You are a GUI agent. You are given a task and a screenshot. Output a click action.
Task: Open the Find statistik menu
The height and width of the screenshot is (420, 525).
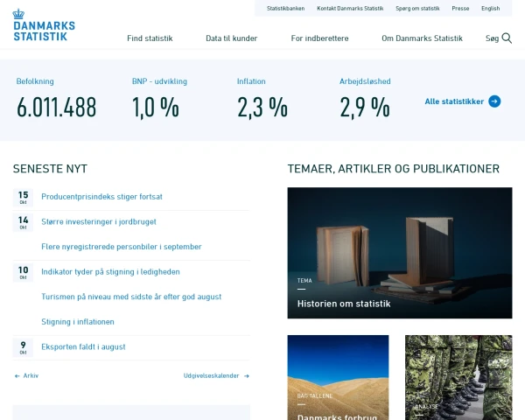(x=150, y=38)
